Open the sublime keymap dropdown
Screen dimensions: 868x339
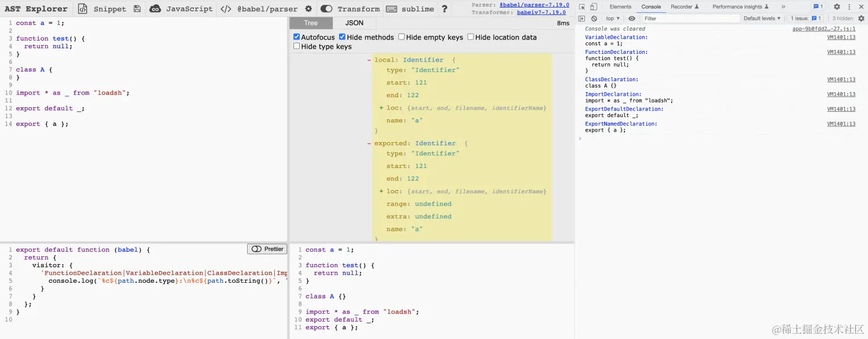coord(410,9)
